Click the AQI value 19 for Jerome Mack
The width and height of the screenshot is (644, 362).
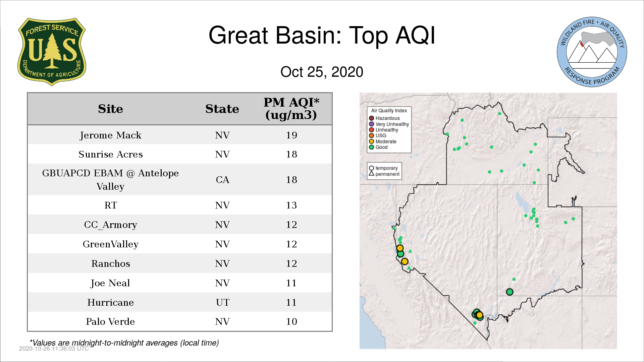(291, 135)
